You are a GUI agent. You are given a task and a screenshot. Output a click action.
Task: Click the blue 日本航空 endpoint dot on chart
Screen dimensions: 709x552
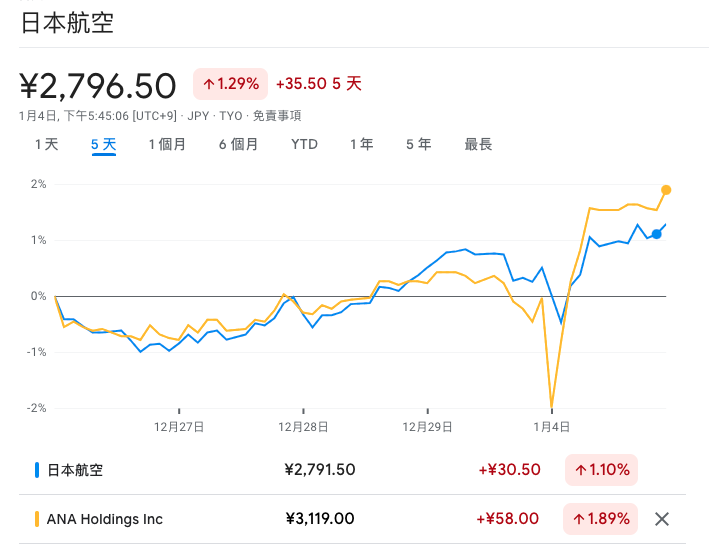pos(657,234)
